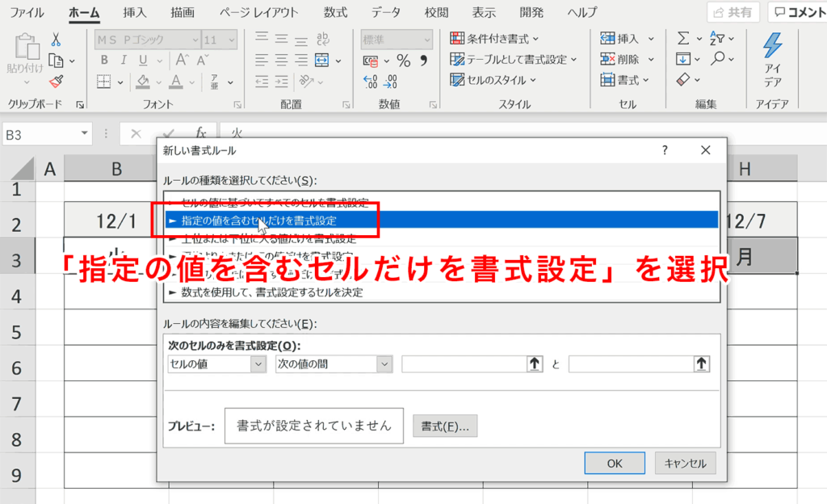Toggle right text alignment
This screenshot has width=827, height=504.
pos(301,60)
